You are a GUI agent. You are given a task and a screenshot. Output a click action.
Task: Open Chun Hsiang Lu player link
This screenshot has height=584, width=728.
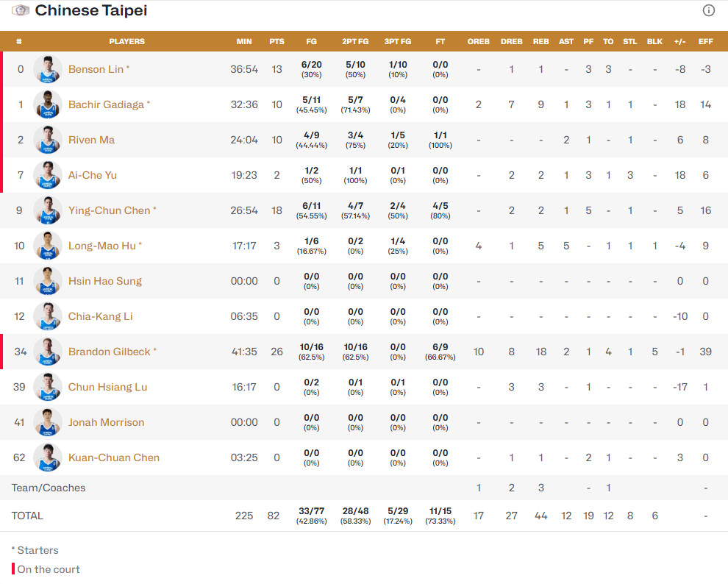point(107,387)
